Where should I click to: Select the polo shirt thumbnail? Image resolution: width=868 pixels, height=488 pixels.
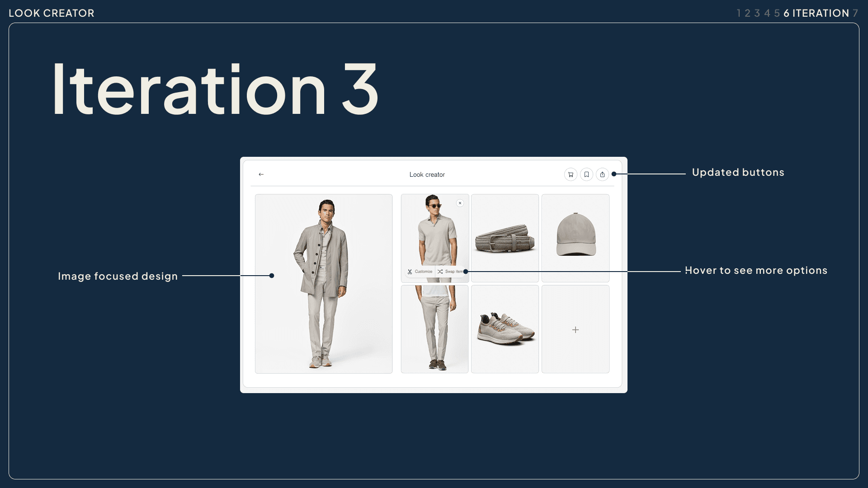click(434, 230)
